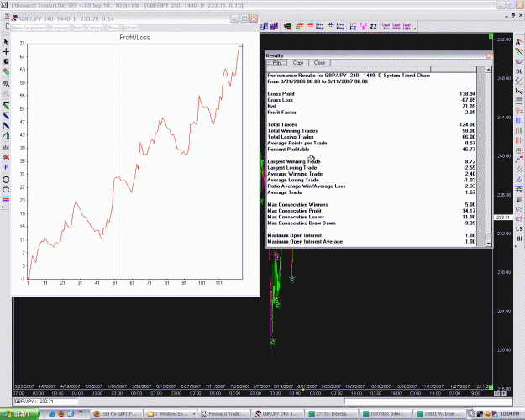The height and width of the screenshot is (420, 525).
Task: Click the Results list scroll down arrow
Action: (x=489, y=243)
